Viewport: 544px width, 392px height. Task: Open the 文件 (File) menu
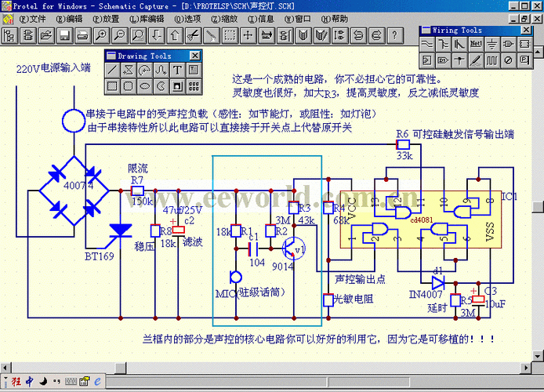pyautogui.click(x=32, y=19)
